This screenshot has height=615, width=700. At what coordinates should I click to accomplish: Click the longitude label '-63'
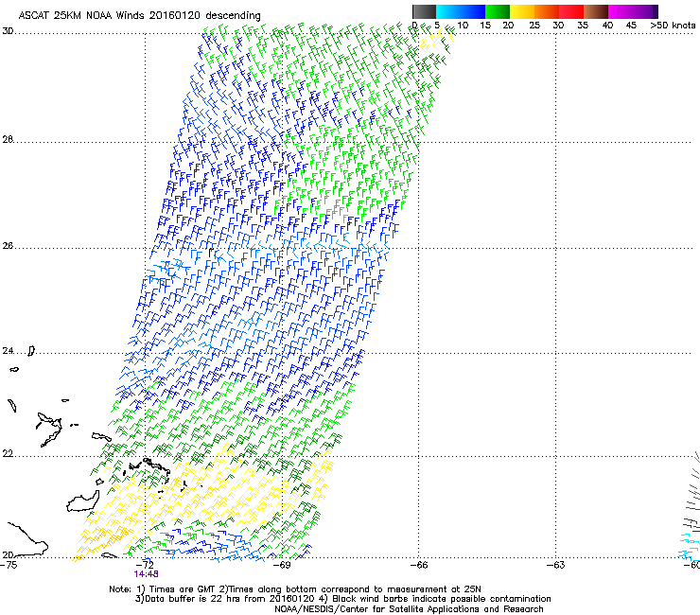(556, 565)
